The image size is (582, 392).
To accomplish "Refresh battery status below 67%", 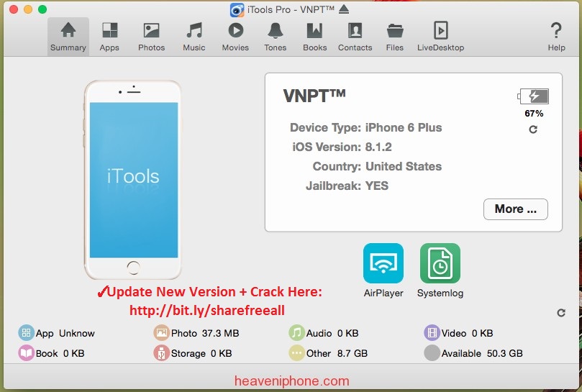I will (x=533, y=129).
